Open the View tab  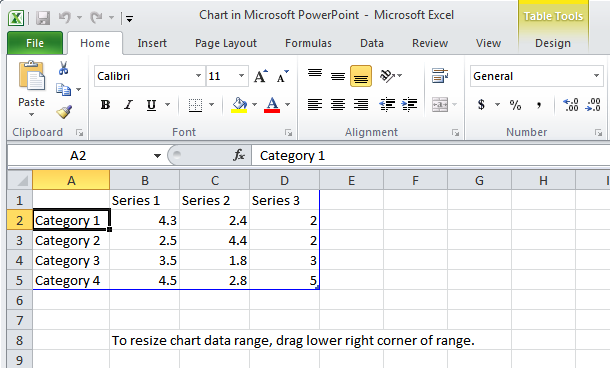[x=488, y=43]
